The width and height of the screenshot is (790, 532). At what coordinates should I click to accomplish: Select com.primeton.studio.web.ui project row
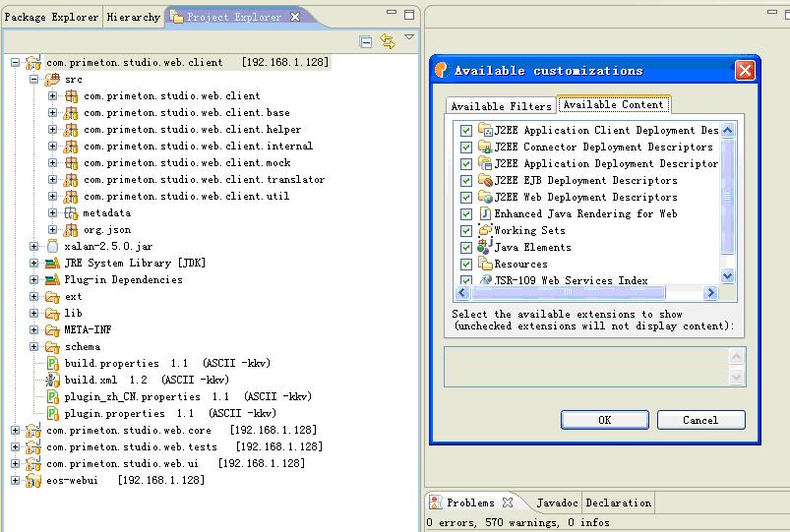(x=175, y=463)
